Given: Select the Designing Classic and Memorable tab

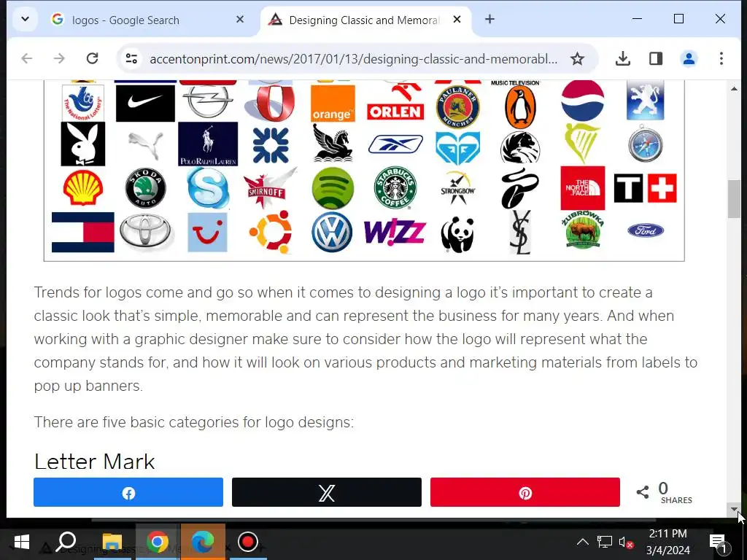Looking at the screenshot, I should pyautogui.click(x=363, y=20).
